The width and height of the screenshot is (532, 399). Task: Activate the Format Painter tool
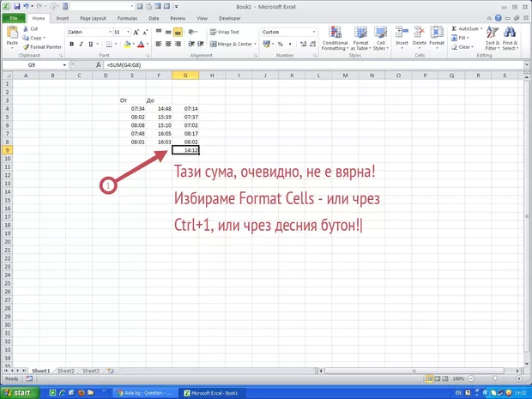(x=42, y=47)
